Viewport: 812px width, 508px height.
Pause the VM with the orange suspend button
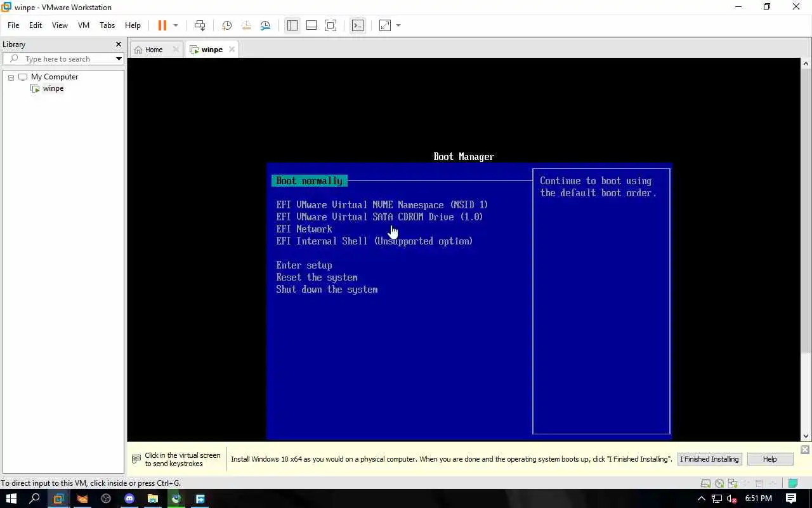pyautogui.click(x=162, y=25)
